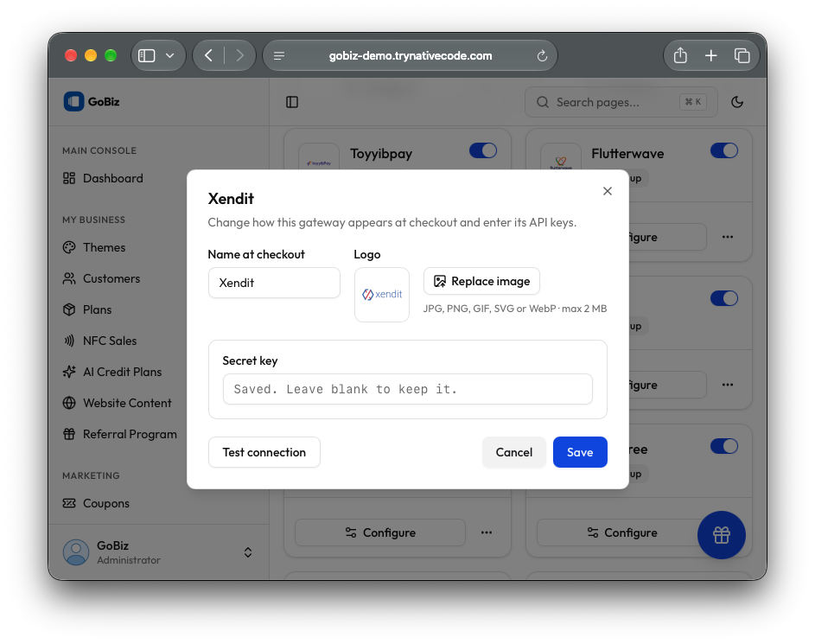Open the floating gift button
Screen dimensions: 815x644
(721, 535)
